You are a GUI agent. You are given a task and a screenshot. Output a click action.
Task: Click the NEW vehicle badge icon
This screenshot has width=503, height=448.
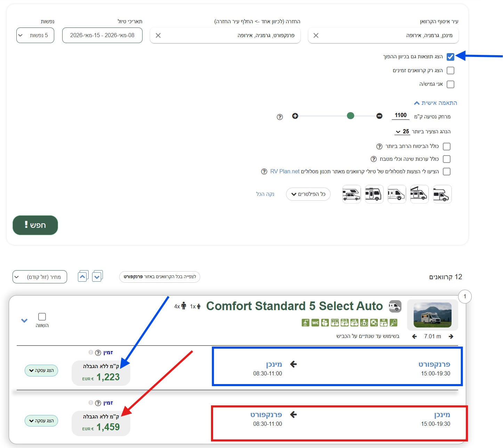[x=335, y=323]
